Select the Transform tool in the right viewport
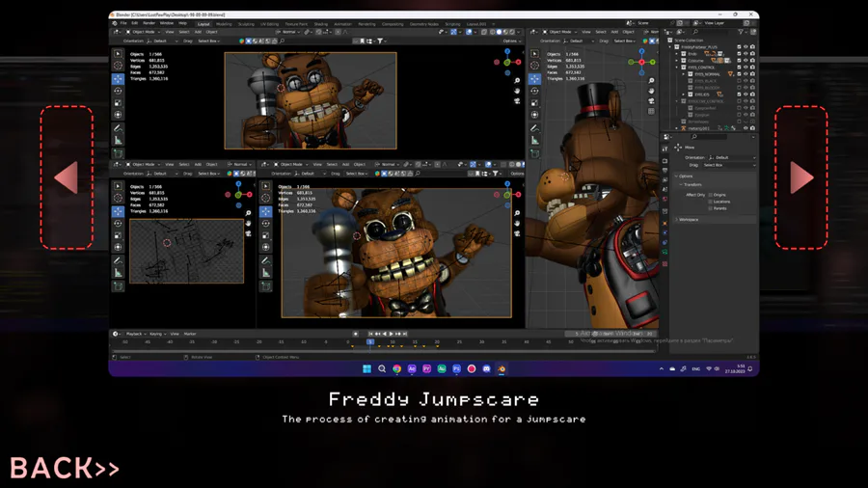This screenshot has height=488, width=868. [x=534, y=115]
